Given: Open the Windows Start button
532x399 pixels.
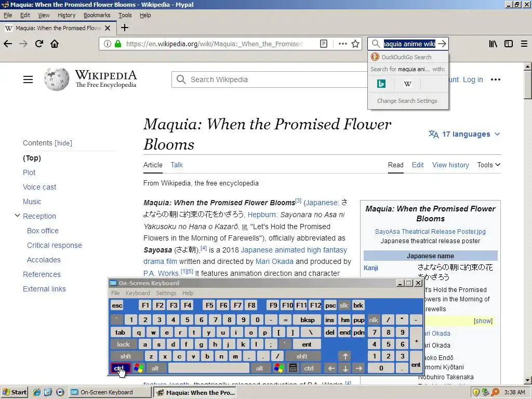Looking at the screenshot, I should [x=15, y=392].
